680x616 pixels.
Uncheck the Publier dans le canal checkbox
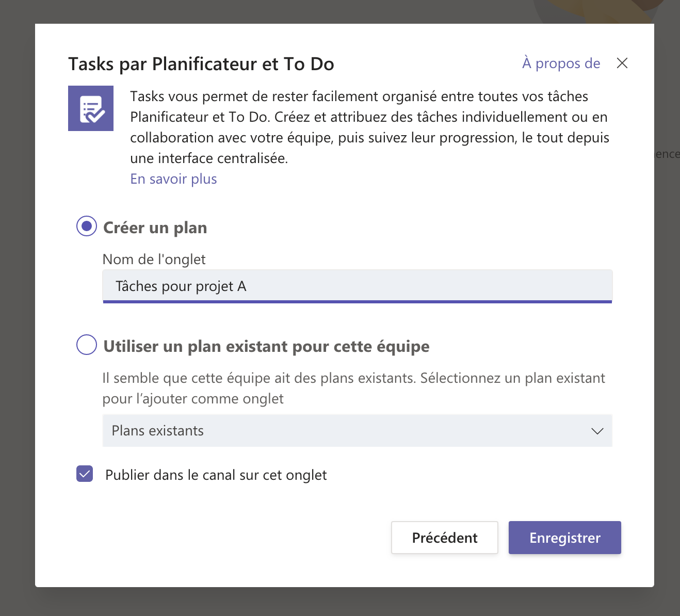click(85, 474)
